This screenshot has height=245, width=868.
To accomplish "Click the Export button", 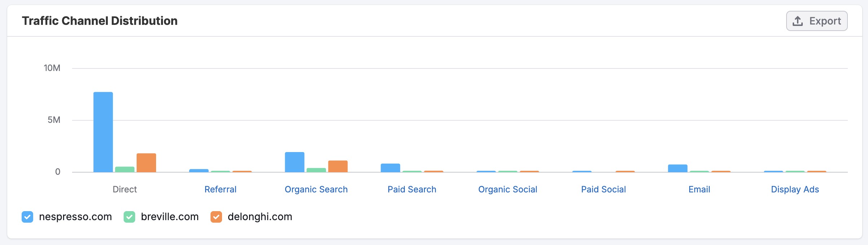I will coord(816,21).
